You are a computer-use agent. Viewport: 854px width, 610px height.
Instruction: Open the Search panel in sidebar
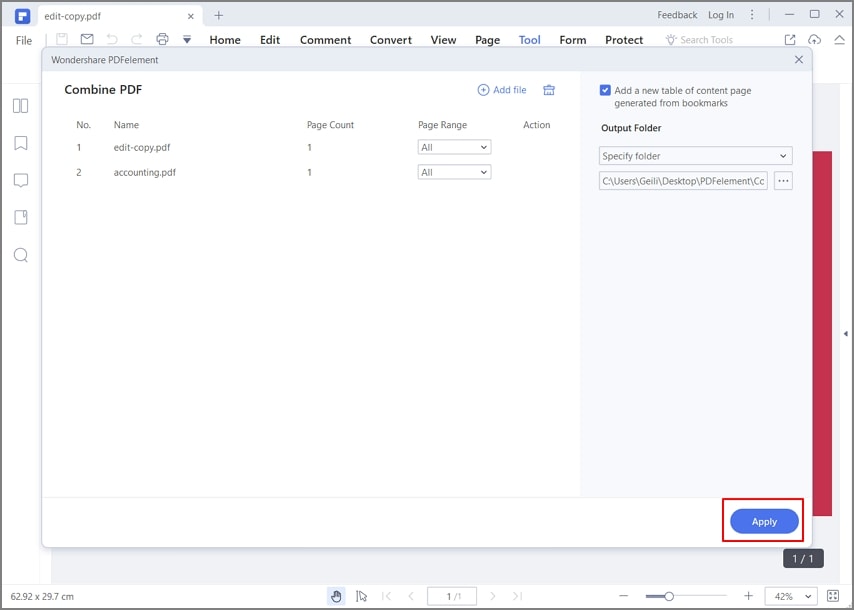pyautogui.click(x=20, y=255)
